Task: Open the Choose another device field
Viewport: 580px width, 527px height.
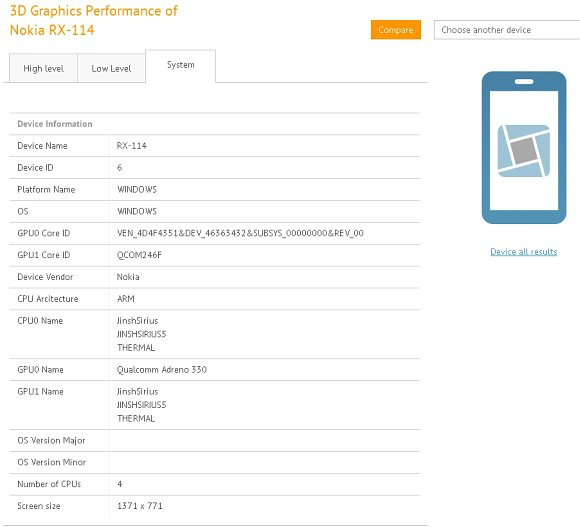Action: tap(507, 30)
